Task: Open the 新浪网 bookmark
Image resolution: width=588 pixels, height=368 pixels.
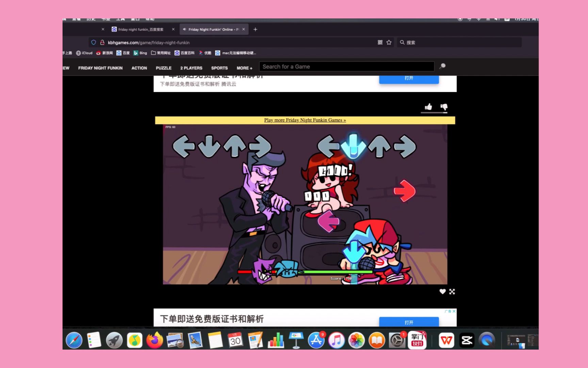Action: click(104, 53)
